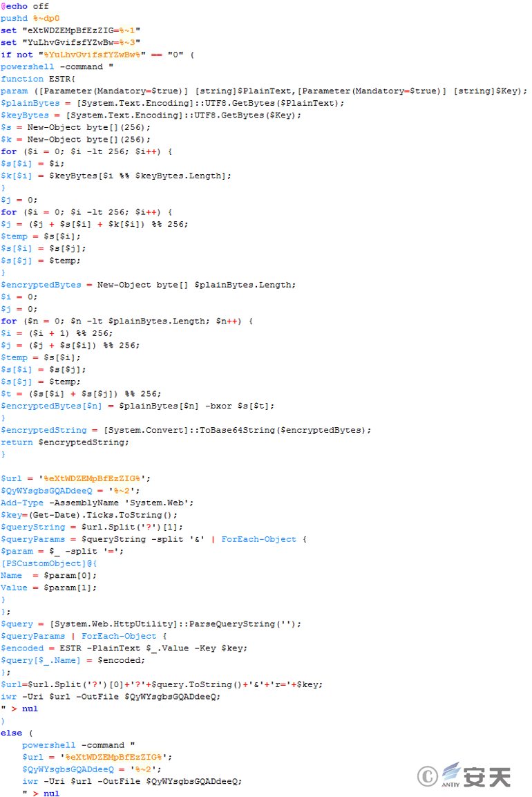This screenshot has height=797, width=532.
Task: Click the '$queryParams | ForEach-Object {' line
Action: pyautogui.click(x=84, y=637)
